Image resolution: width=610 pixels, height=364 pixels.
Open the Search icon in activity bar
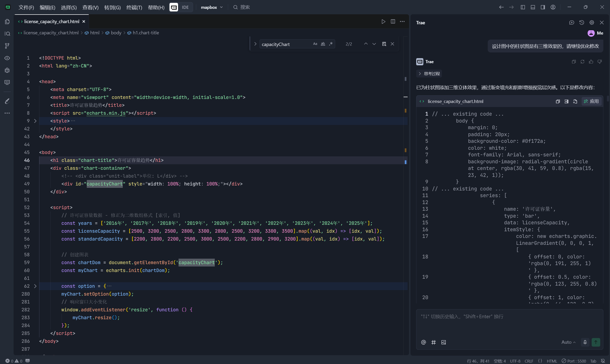[7, 34]
